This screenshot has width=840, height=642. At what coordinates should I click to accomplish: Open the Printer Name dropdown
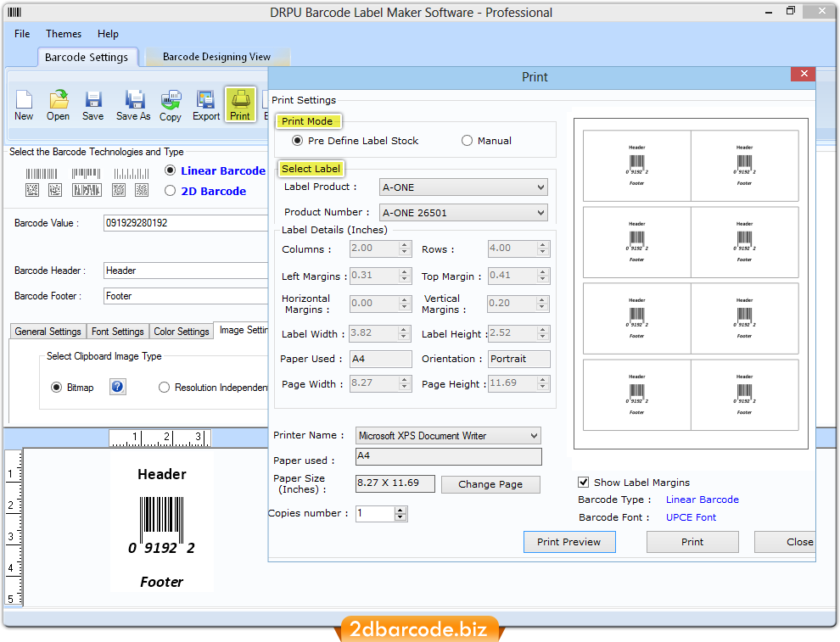tap(448, 435)
